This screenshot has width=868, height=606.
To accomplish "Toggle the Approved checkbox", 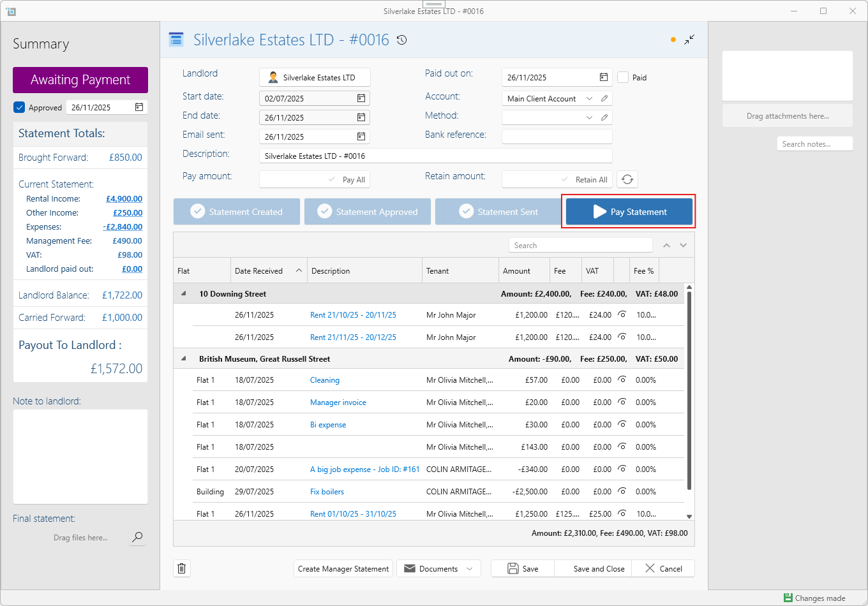I will click(19, 107).
